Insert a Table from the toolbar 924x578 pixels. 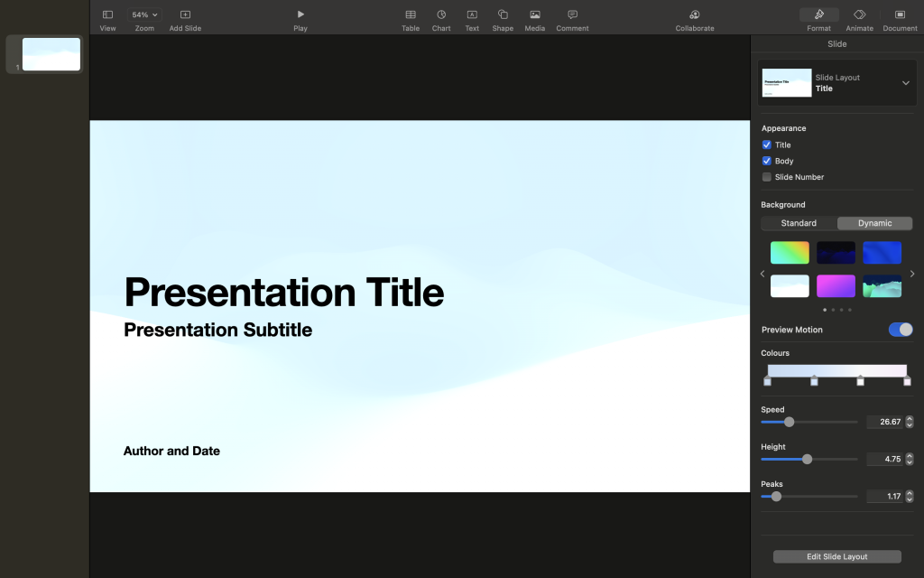(x=411, y=16)
